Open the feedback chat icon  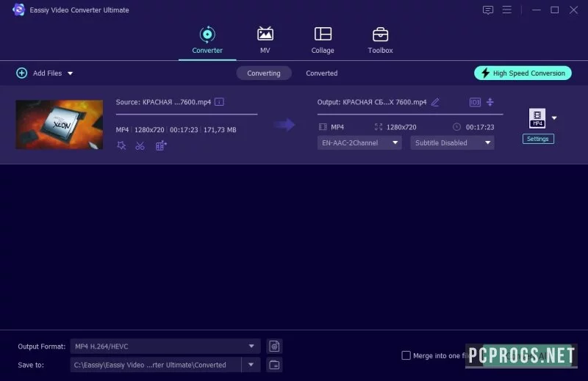click(x=487, y=10)
